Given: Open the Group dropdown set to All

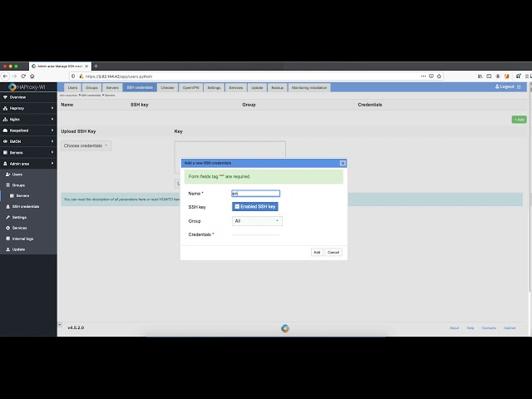Looking at the screenshot, I should click(x=257, y=221).
